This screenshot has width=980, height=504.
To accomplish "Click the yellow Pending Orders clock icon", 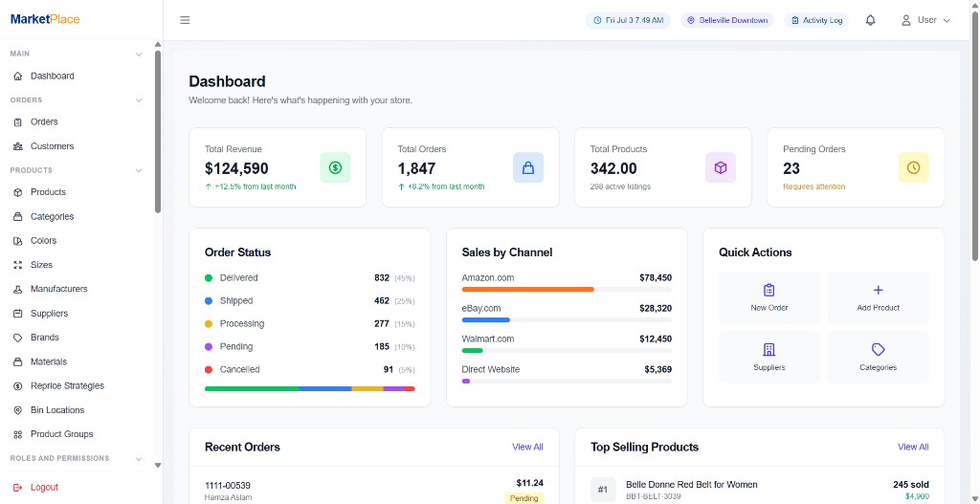I will (914, 167).
